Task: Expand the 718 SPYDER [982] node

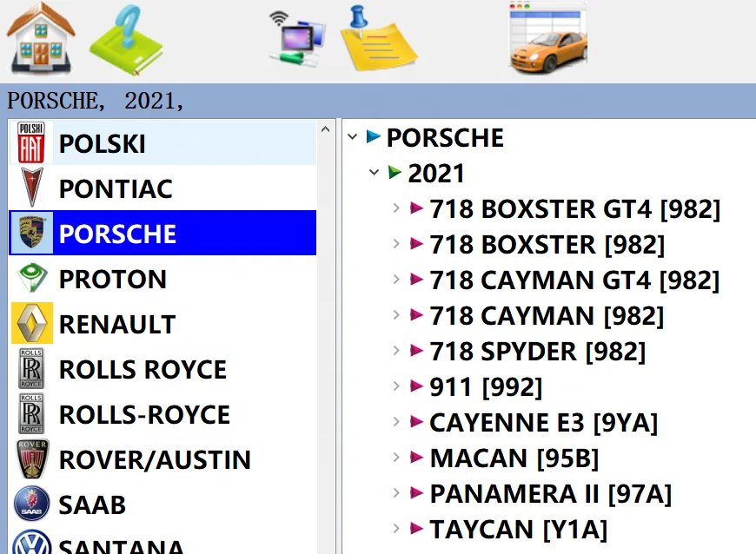Action: [x=396, y=350]
